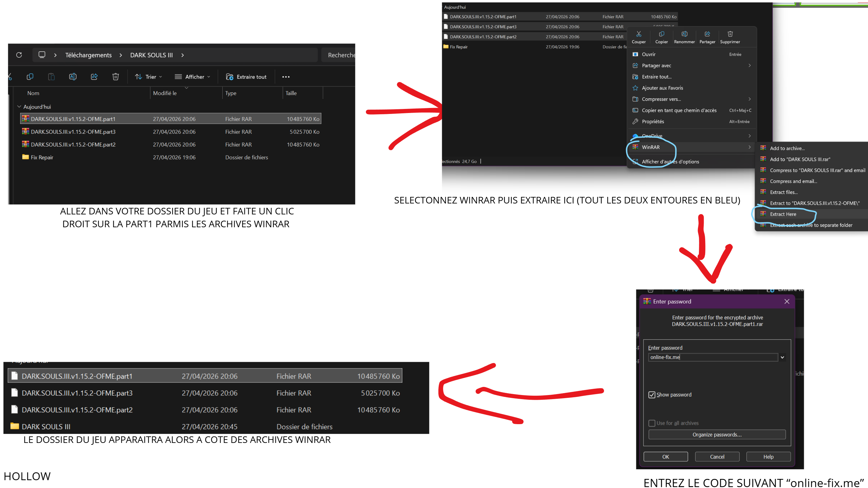Select DARK.SOULS.III.v1.15.2-OFME.part3 in top-left Explorer
Viewport: 868px width, 488px height.
point(170,132)
